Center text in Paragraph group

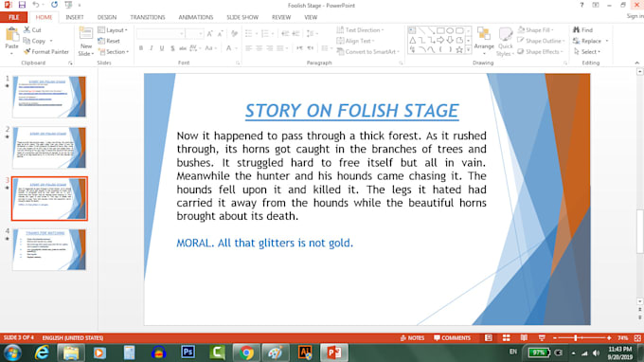coord(259,48)
